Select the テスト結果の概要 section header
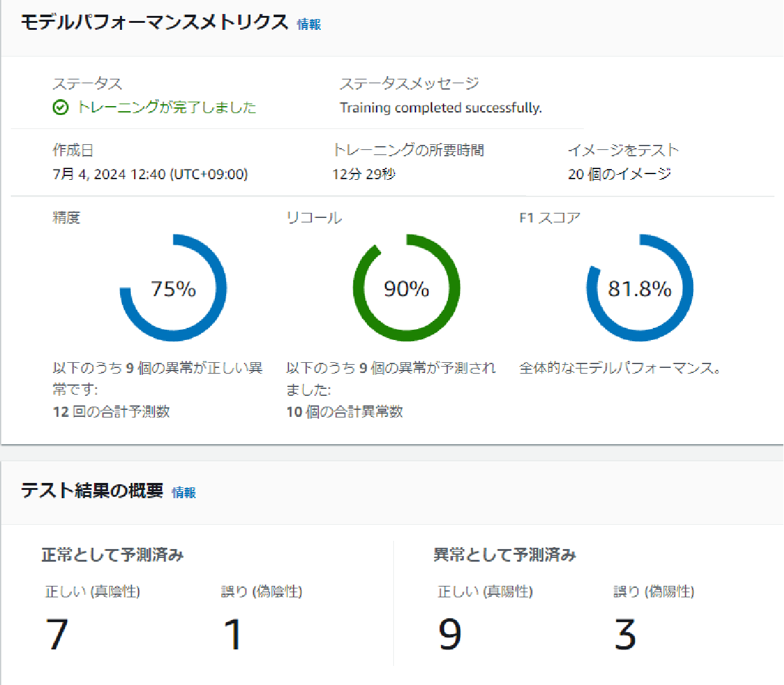The image size is (784, 685). click(93, 491)
